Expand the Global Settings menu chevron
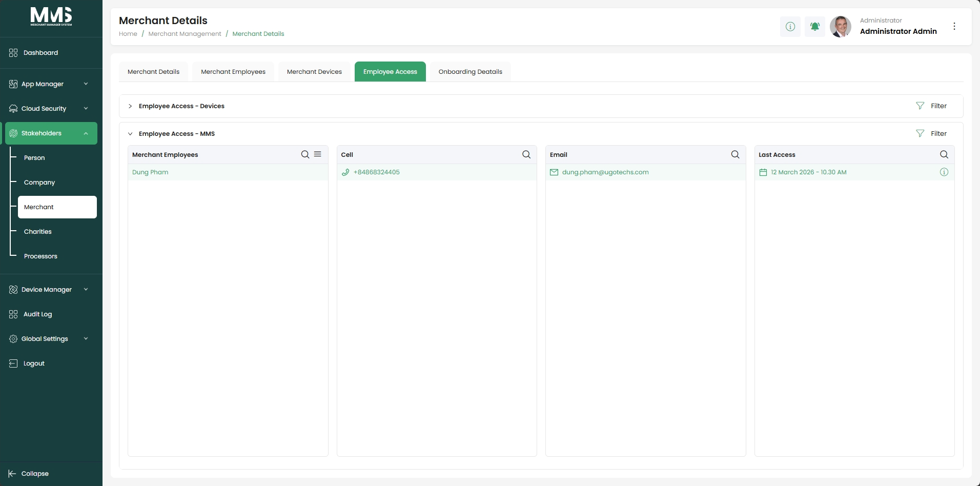This screenshot has width=980, height=486. click(x=86, y=339)
